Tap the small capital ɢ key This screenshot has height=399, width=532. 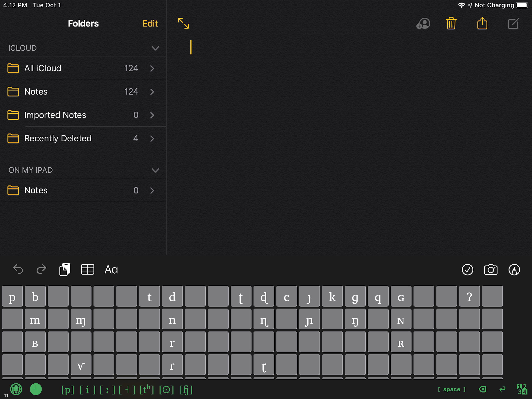coord(401,296)
